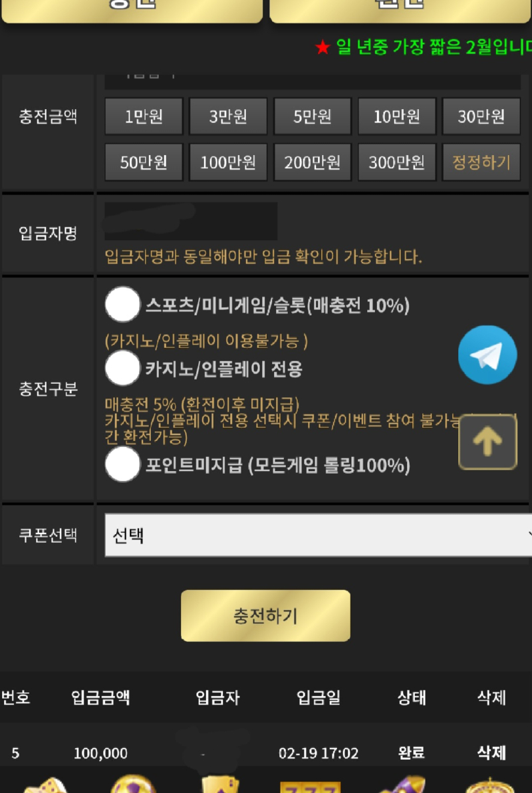Tap the dice icon in bottom bar
The height and width of the screenshot is (793, 532).
(45, 785)
